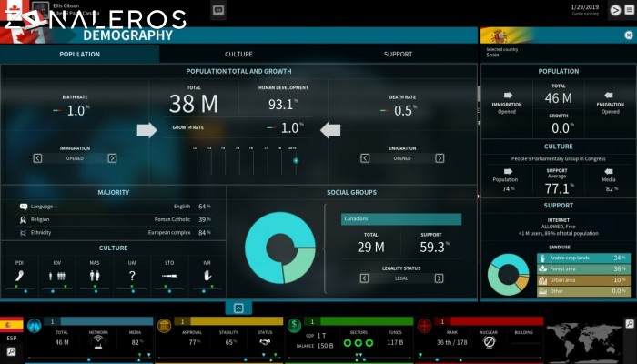Select the IVR hand icon
The image size is (637, 364).
click(x=207, y=274)
